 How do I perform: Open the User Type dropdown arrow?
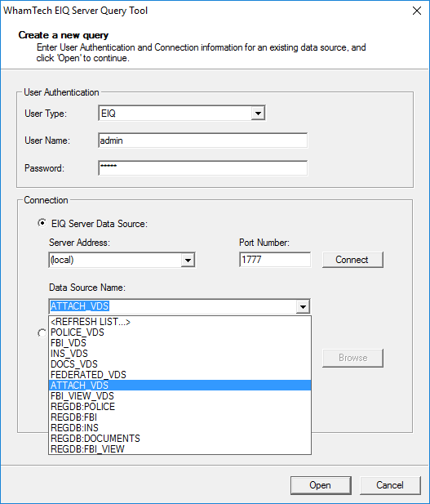point(258,114)
